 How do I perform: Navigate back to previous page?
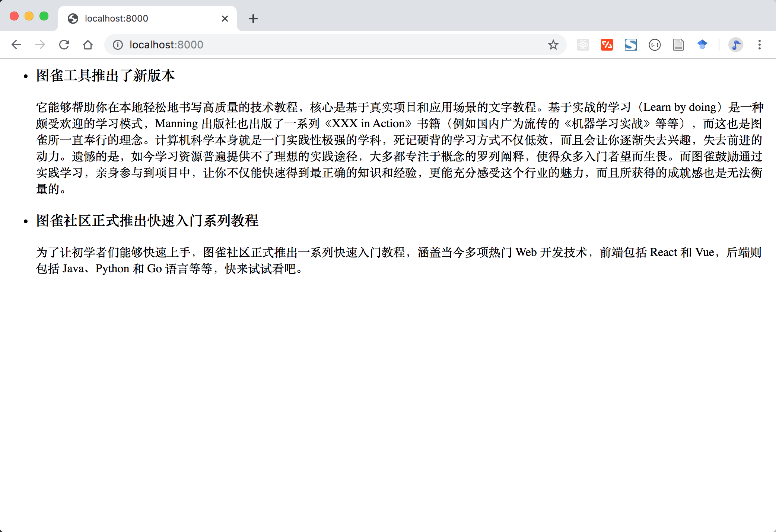pos(16,45)
